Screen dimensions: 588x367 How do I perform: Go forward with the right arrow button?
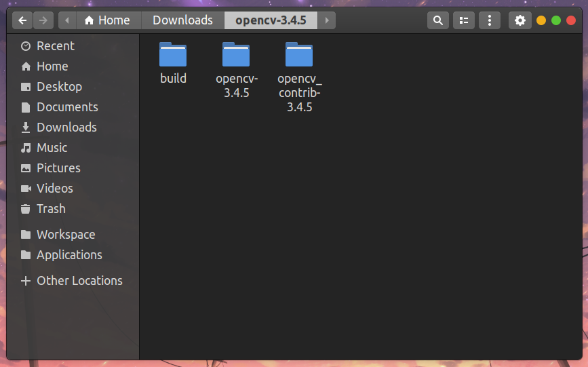(43, 20)
